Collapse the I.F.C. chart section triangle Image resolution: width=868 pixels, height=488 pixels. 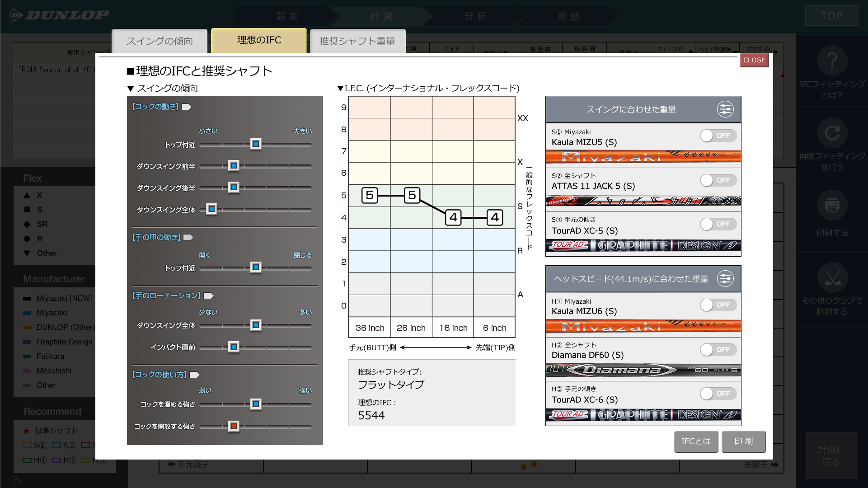[x=341, y=88]
